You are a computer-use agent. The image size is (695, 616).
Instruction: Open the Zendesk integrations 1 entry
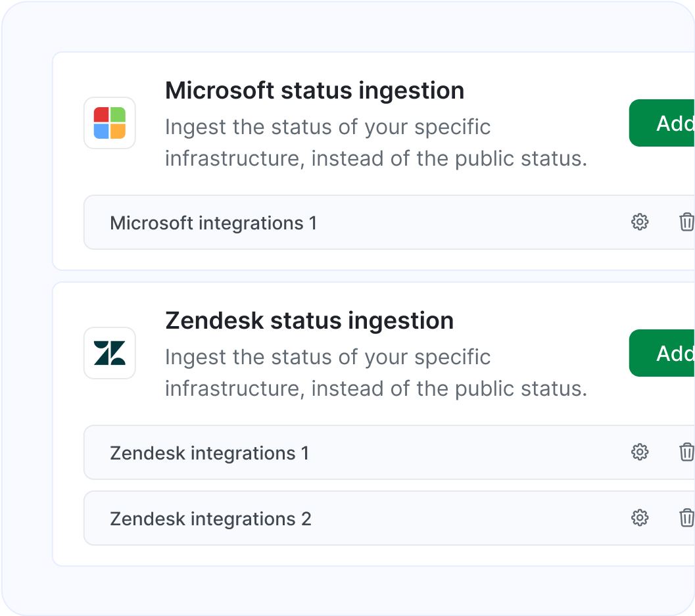[208, 452]
